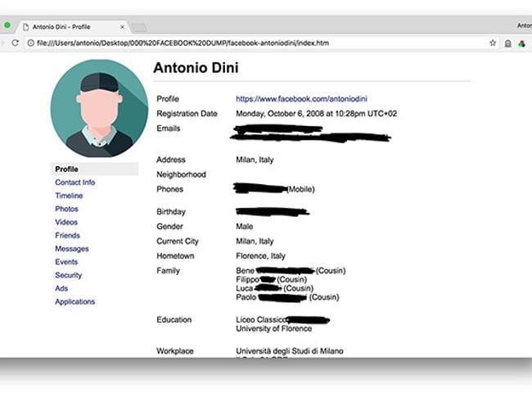Screen dimensions: 532x397
Task: Open the Messages section
Action: pyautogui.click(x=71, y=249)
